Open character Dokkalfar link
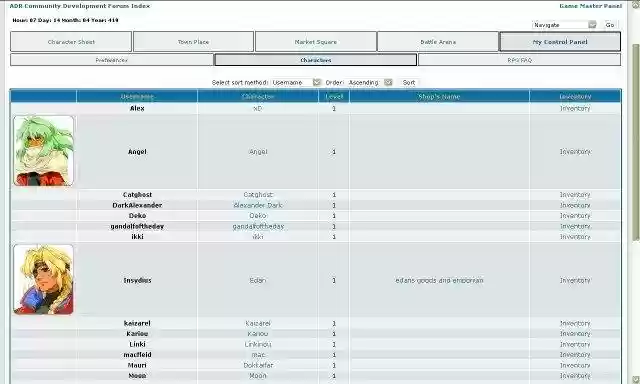Viewport: 640px width, 384px height. (x=258, y=365)
